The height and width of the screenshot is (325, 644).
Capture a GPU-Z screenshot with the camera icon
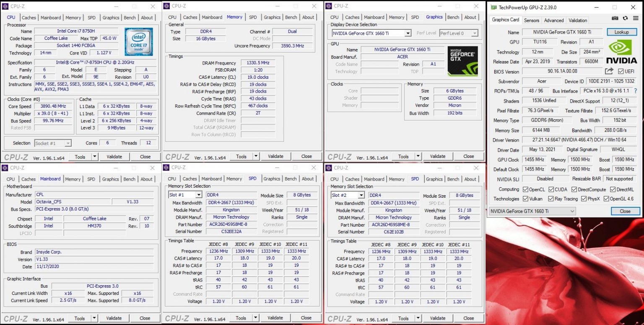coord(615,18)
